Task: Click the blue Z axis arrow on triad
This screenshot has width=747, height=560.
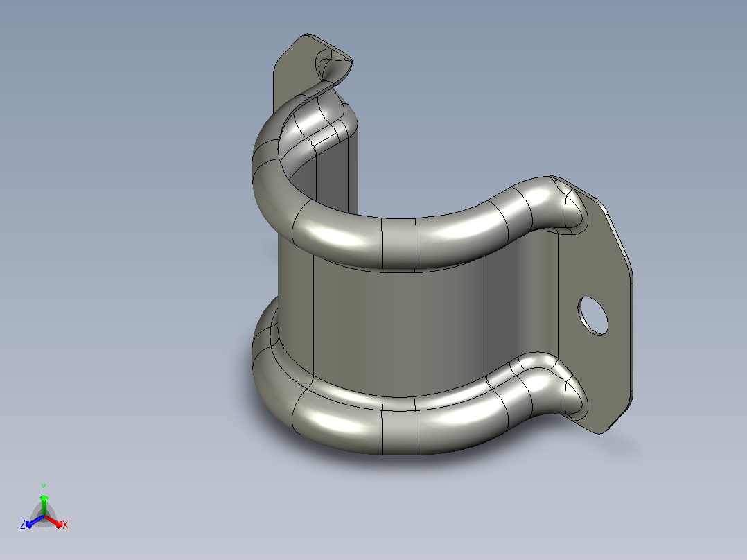Action: tap(35, 521)
